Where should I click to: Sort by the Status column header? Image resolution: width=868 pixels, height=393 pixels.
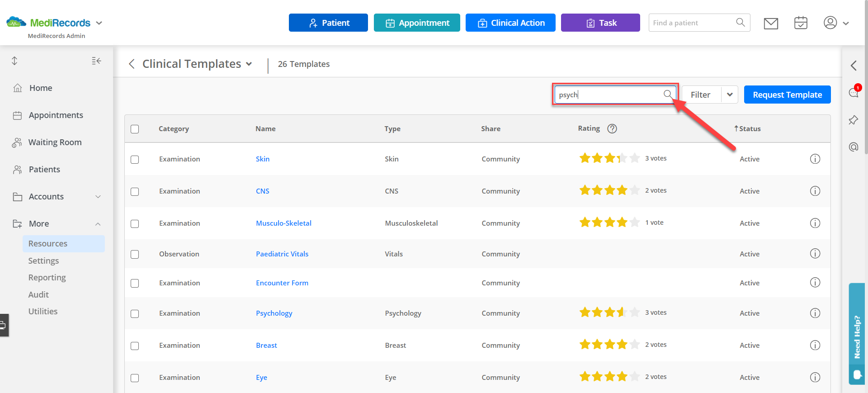747,128
